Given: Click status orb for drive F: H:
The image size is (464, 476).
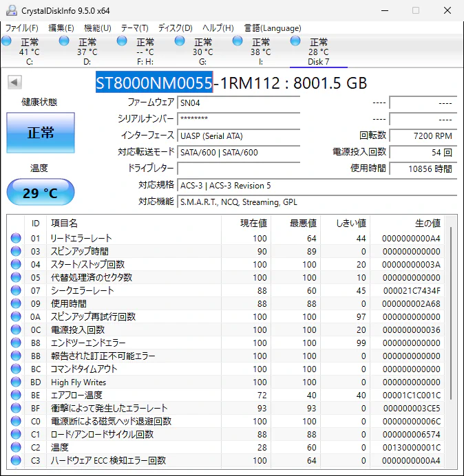Looking at the screenshot, I should (122, 41).
